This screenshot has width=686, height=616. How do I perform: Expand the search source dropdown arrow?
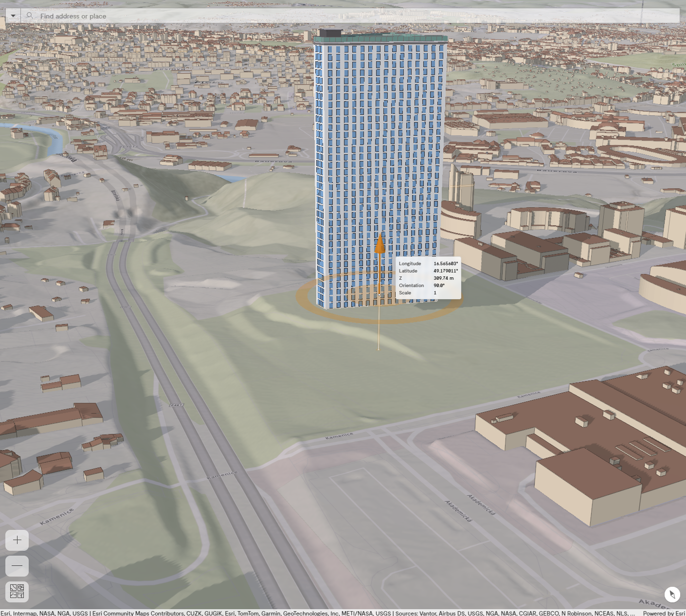13,16
